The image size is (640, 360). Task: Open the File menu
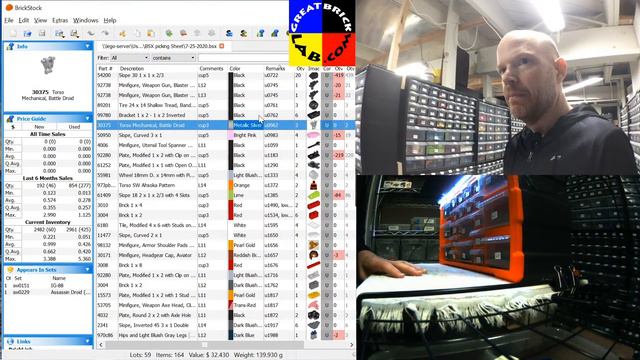coord(9,20)
